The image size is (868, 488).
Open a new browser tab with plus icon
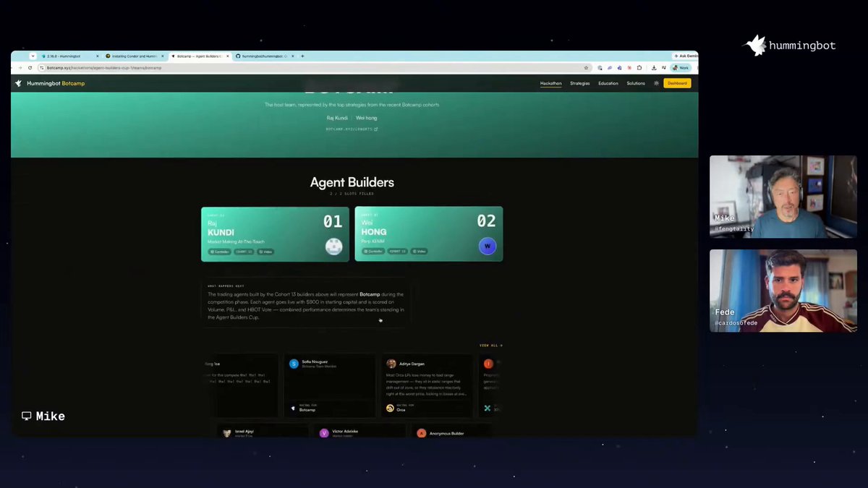302,56
